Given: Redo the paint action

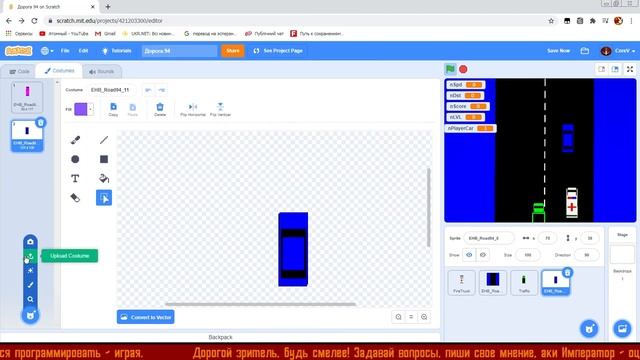Looking at the screenshot, I should coord(162,90).
